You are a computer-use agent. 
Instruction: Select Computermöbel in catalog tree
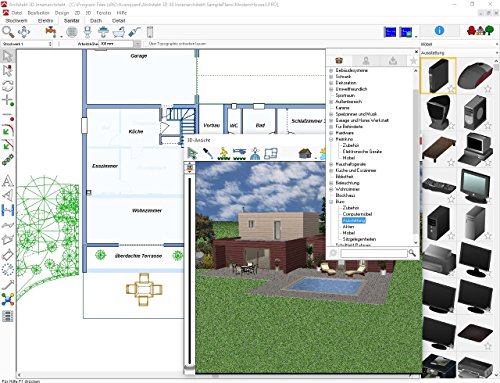tap(357, 214)
